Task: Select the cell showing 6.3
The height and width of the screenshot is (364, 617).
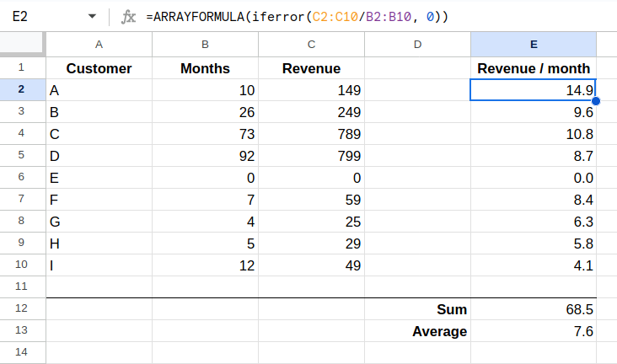Action: [534, 222]
